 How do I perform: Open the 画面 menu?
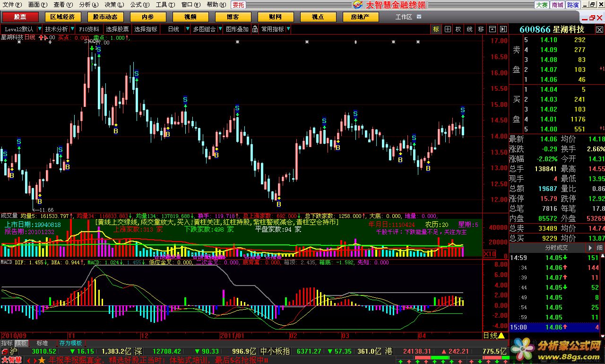37,5
